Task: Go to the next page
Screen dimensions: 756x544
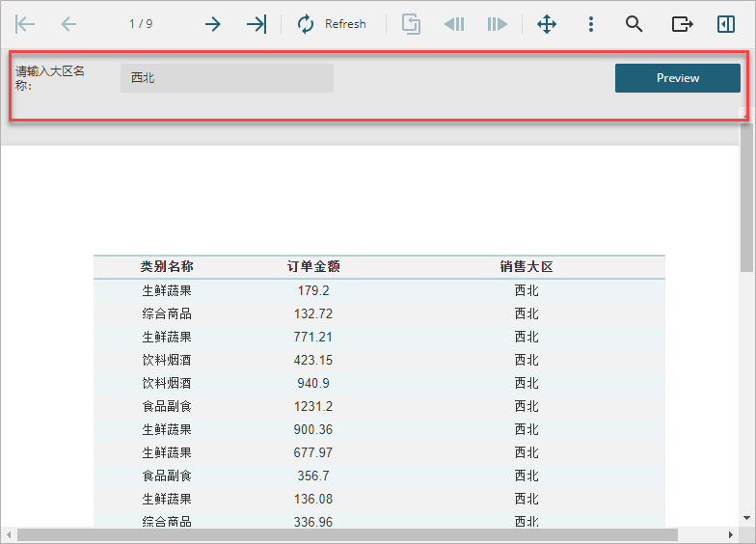Action: tap(212, 24)
